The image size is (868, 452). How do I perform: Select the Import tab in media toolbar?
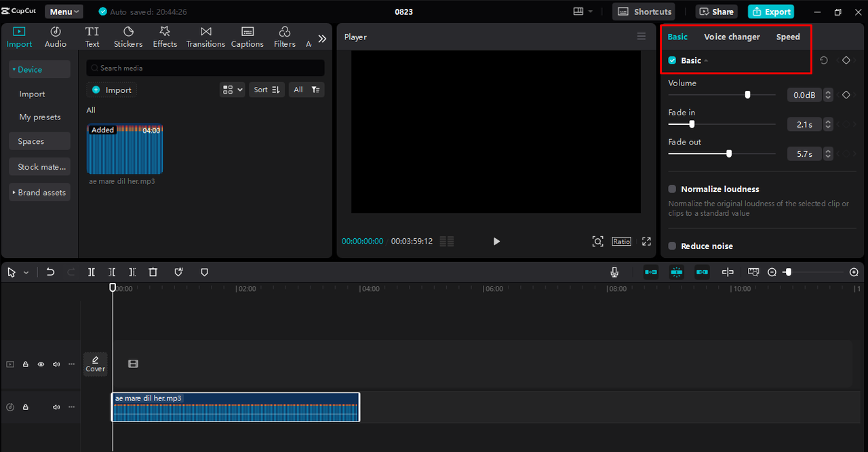pyautogui.click(x=19, y=37)
